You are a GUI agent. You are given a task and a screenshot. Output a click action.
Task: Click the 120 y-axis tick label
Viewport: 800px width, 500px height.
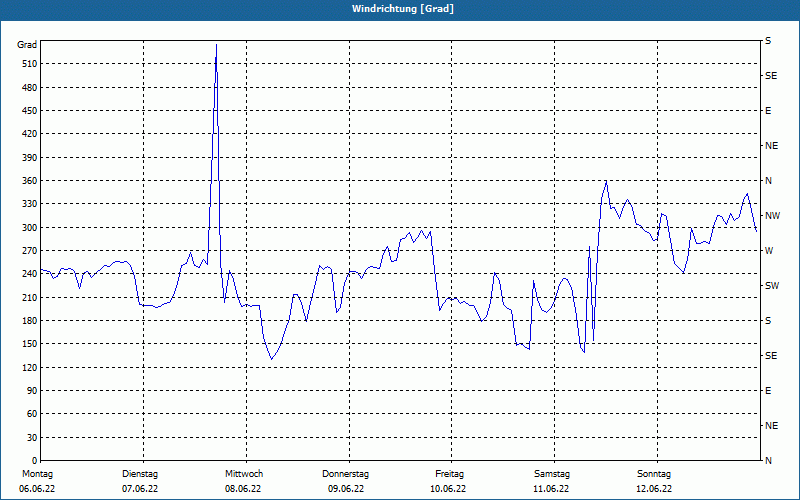point(30,367)
